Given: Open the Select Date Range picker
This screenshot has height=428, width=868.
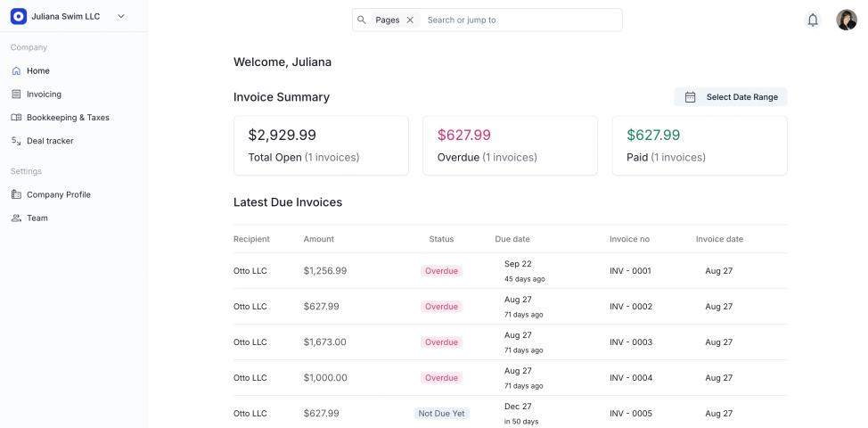Looking at the screenshot, I should (731, 97).
